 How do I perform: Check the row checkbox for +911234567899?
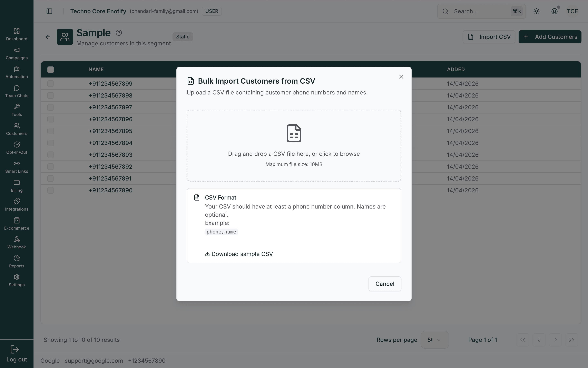pos(51,83)
